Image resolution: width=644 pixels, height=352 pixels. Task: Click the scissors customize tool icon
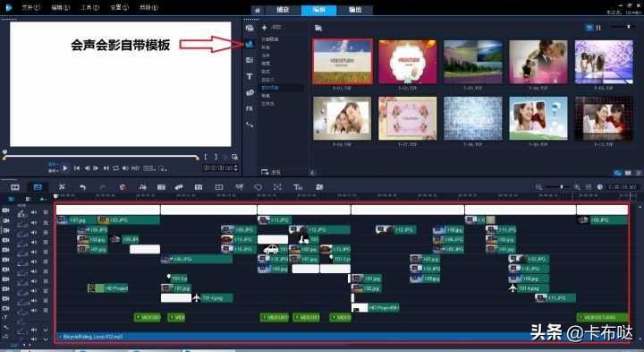[x=62, y=187]
